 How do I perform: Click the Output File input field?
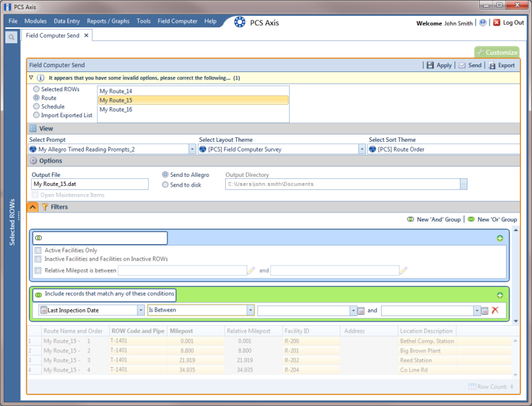(89, 184)
